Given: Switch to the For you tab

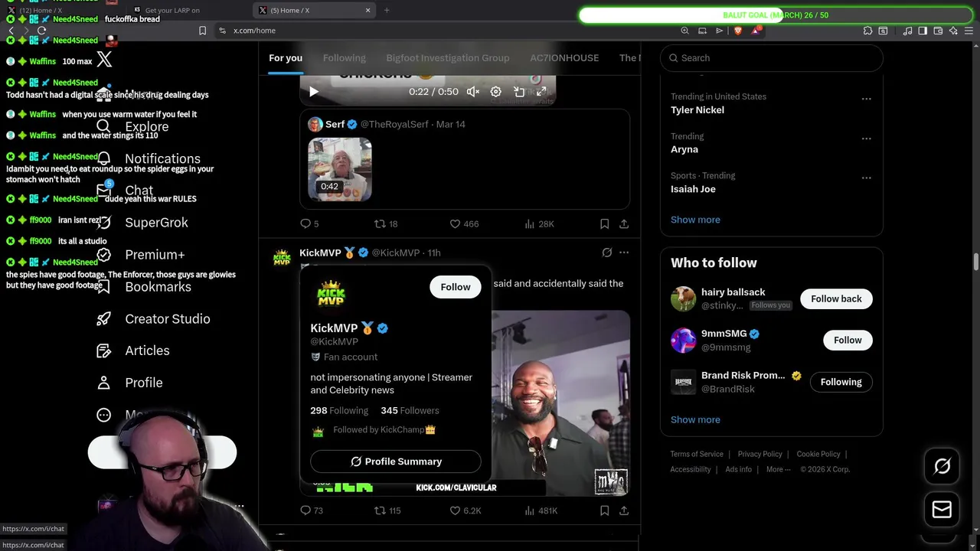Looking at the screenshot, I should [286, 58].
